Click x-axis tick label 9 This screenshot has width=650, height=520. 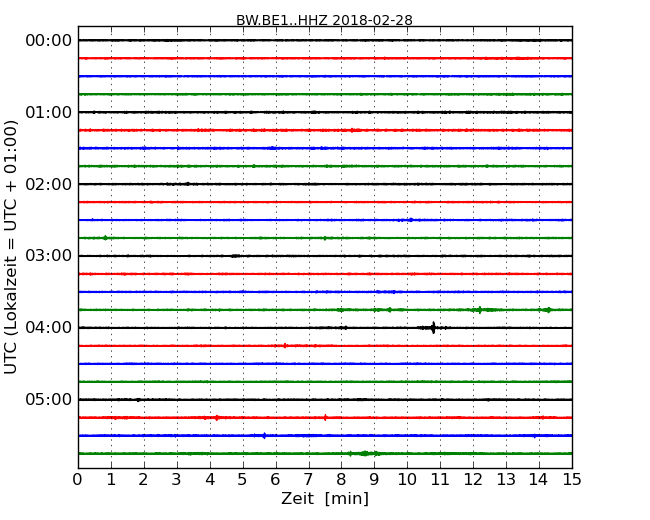[x=374, y=480]
